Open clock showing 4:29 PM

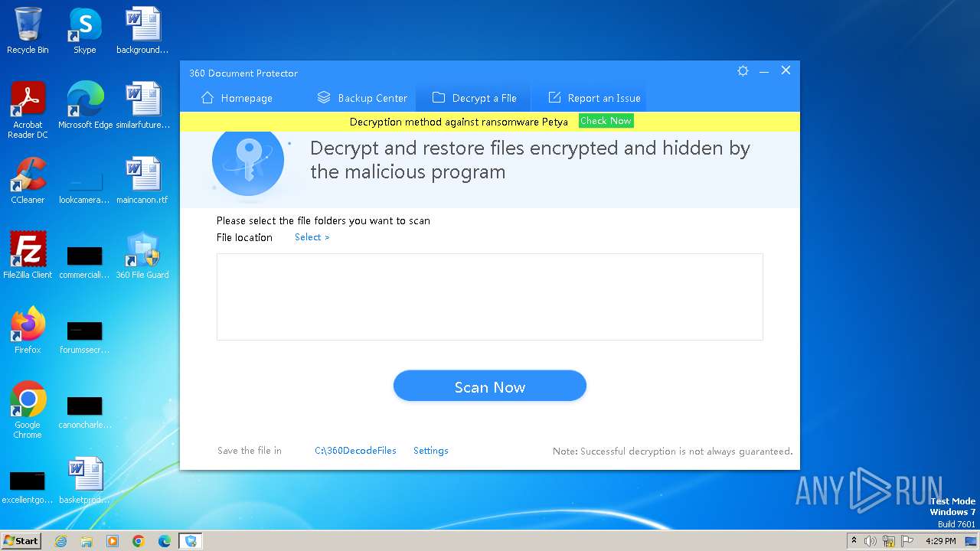pyautogui.click(x=940, y=541)
